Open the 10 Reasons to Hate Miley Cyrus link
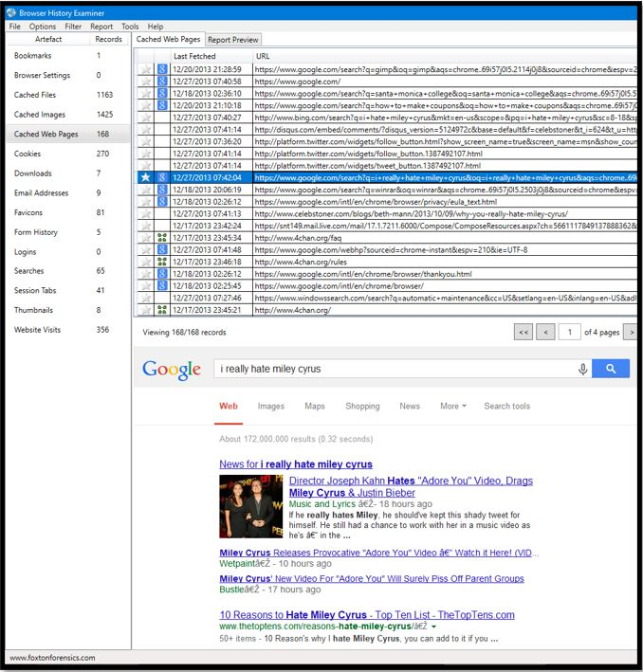The width and height of the screenshot is (643, 672). point(367,614)
